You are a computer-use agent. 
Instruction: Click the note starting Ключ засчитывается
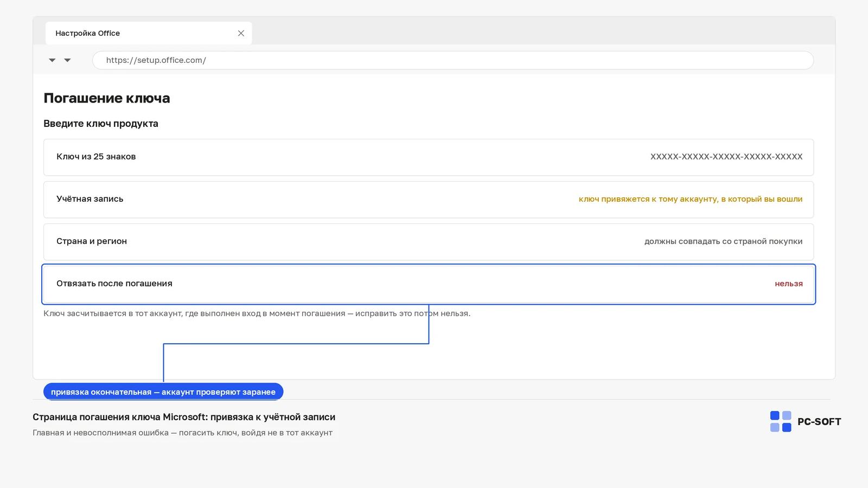(257, 313)
